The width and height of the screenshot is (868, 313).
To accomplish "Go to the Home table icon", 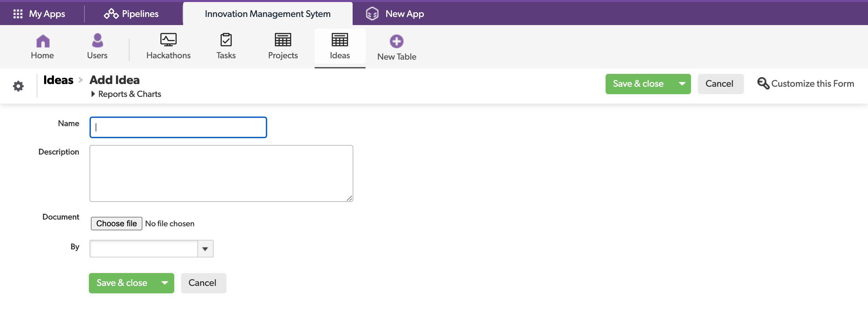I will coord(43,41).
